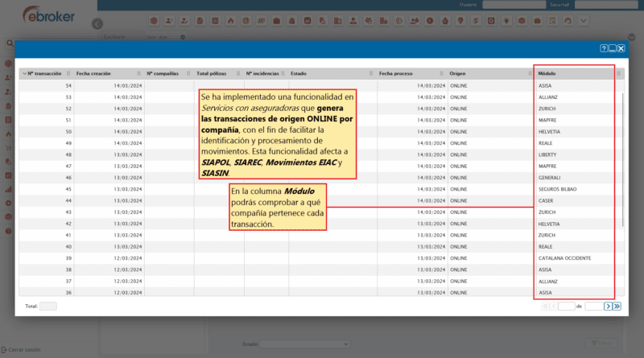
Task: Click the hexagon cube icon in top toolbar
Action: [154, 21]
